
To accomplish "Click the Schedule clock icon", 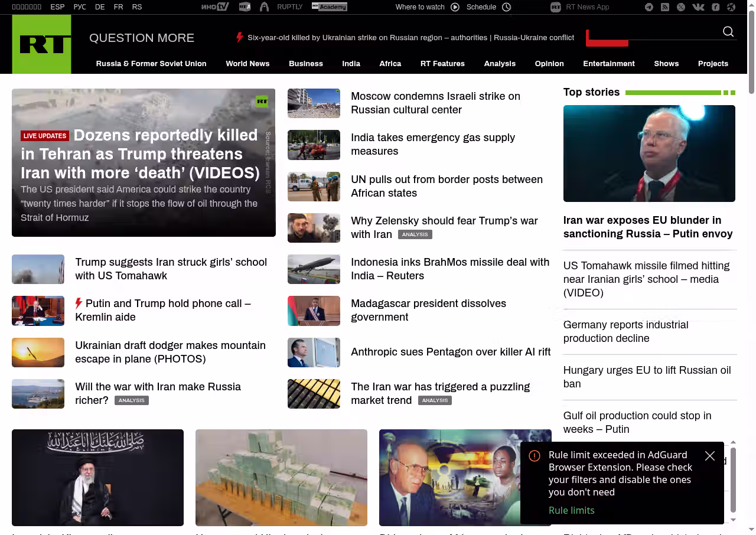I will [506, 7].
